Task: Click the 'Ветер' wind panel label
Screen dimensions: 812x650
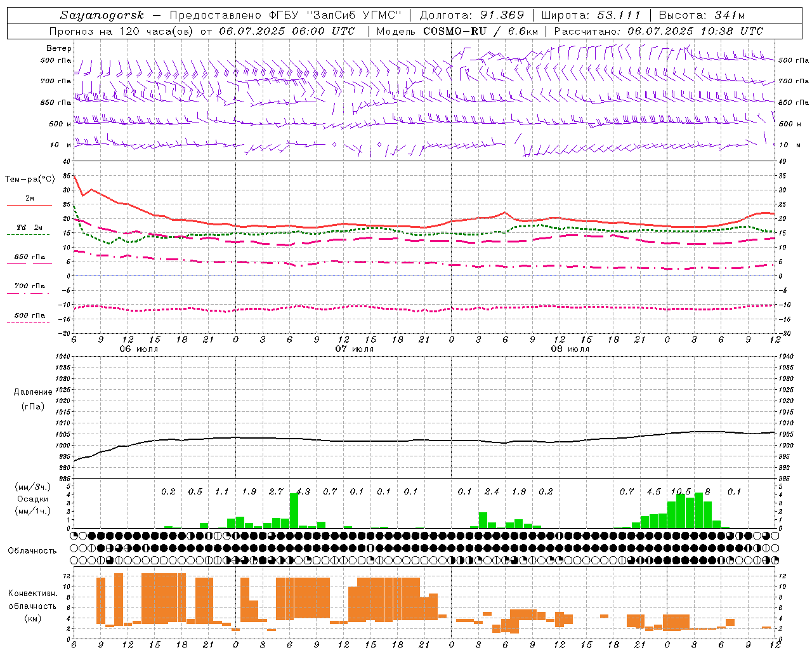Action: click(x=59, y=48)
